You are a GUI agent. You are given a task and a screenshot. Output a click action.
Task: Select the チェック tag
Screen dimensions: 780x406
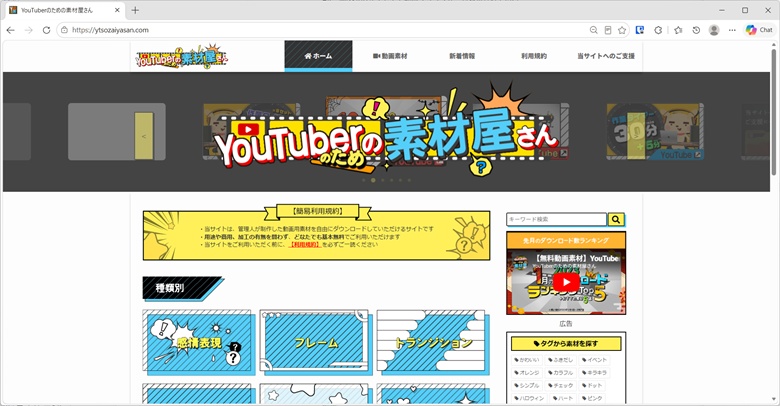point(561,386)
